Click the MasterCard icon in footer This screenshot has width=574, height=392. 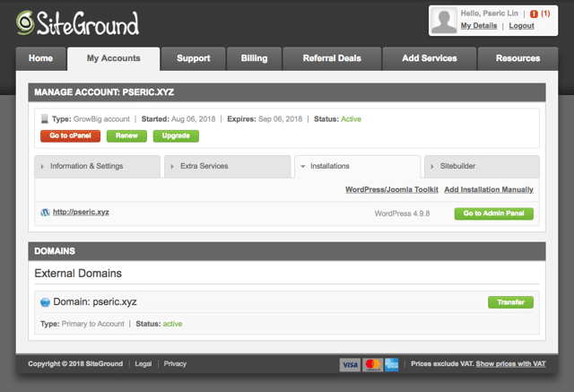[x=373, y=364]
